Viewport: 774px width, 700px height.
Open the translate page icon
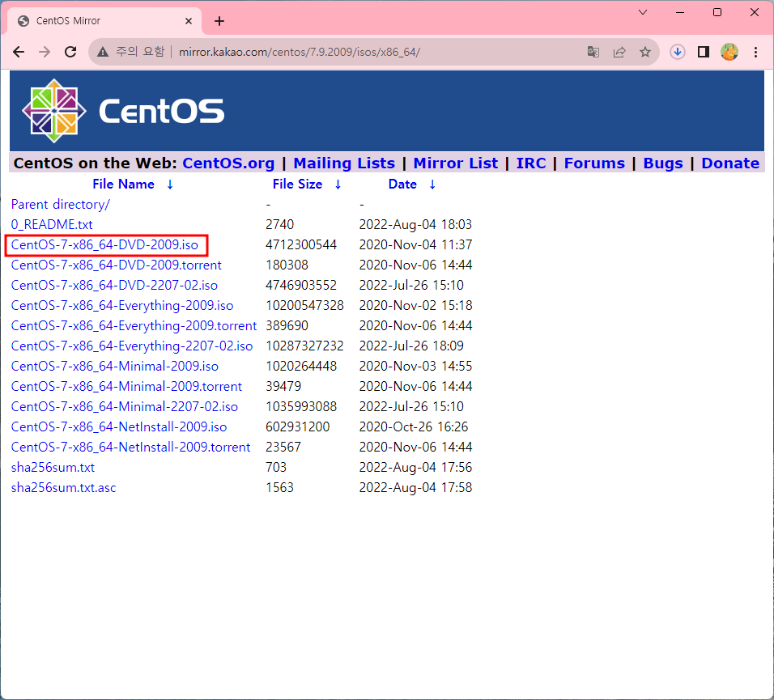point(593,52)
